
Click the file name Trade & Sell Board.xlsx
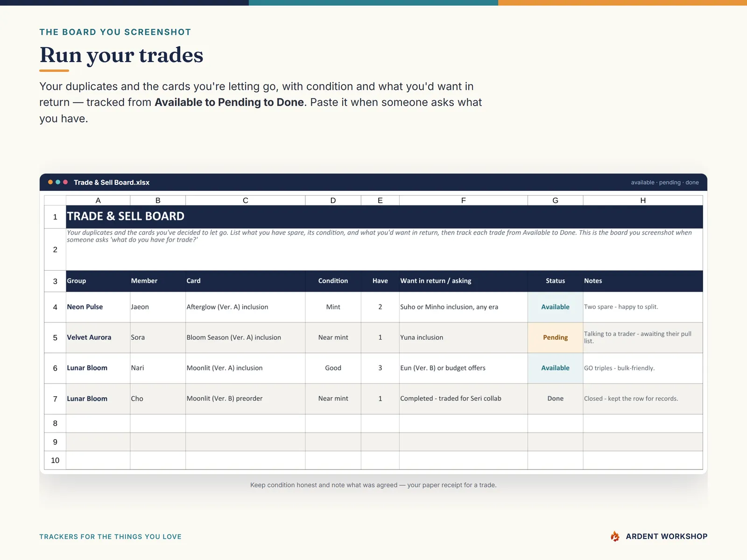(x=112, y=182)
